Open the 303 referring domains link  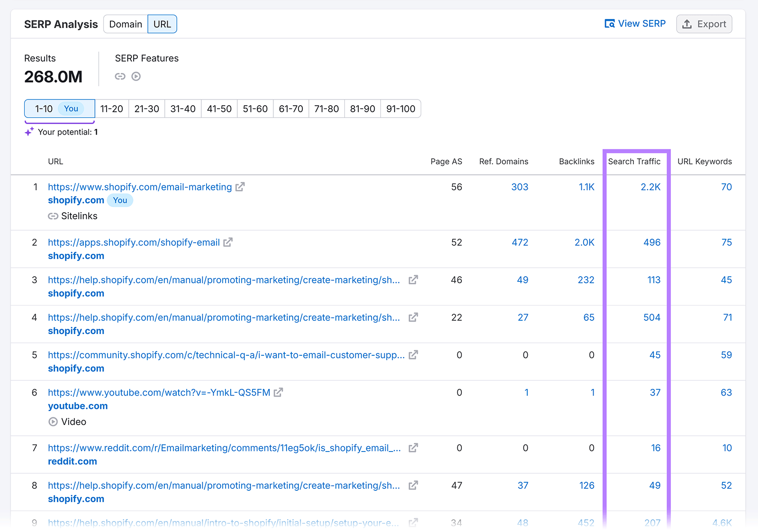click(520, 187)
